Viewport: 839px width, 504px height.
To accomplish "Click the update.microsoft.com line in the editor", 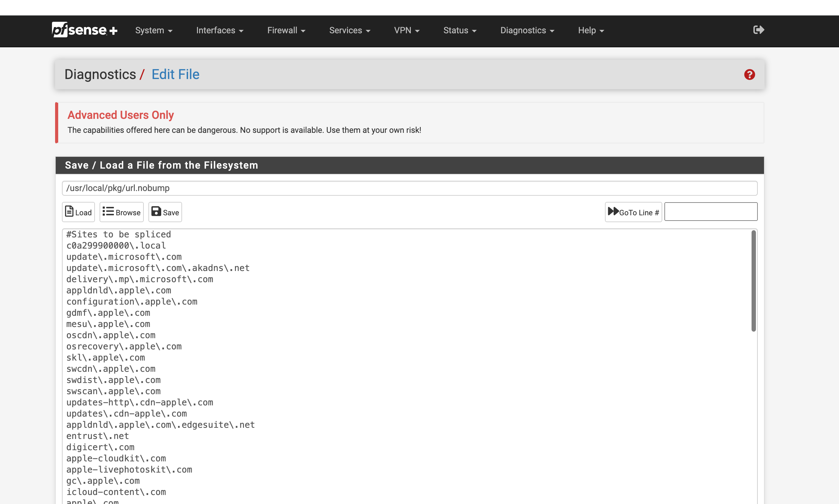I will [124, 257].
